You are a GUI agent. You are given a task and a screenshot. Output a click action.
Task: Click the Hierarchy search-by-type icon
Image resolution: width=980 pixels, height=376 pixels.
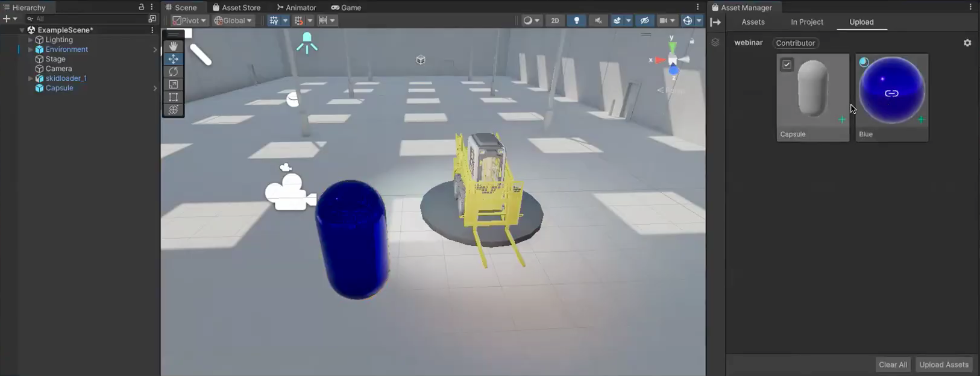coord(152,19)
